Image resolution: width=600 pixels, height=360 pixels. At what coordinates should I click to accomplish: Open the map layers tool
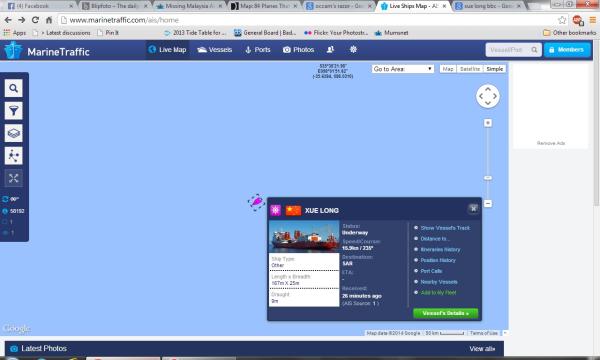point(13,133)
